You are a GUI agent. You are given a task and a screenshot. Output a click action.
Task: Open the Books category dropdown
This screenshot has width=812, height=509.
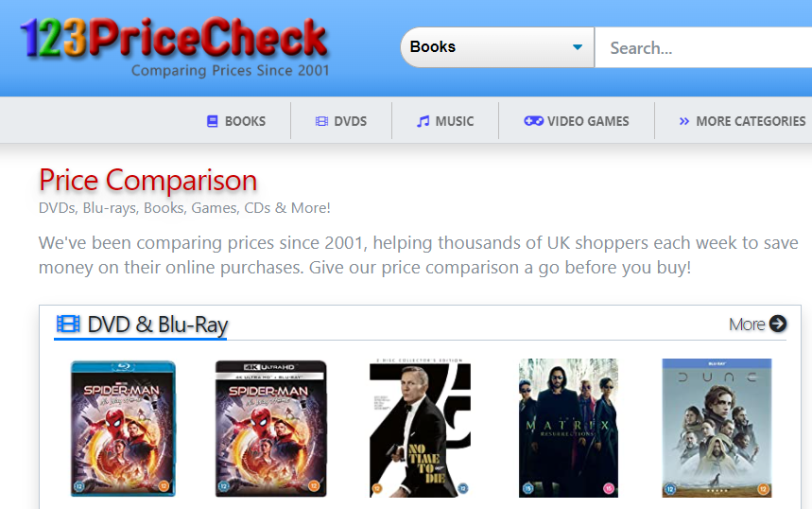(497, 47)
